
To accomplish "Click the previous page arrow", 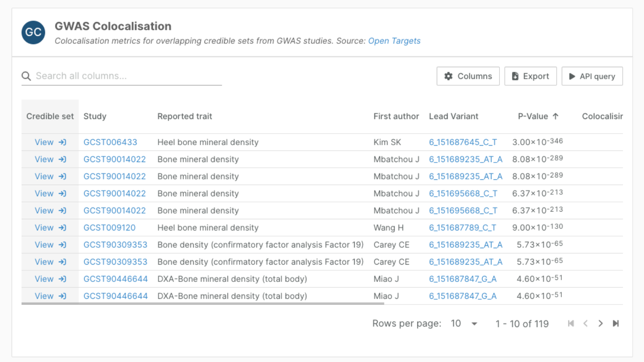I will pos(586,323).
